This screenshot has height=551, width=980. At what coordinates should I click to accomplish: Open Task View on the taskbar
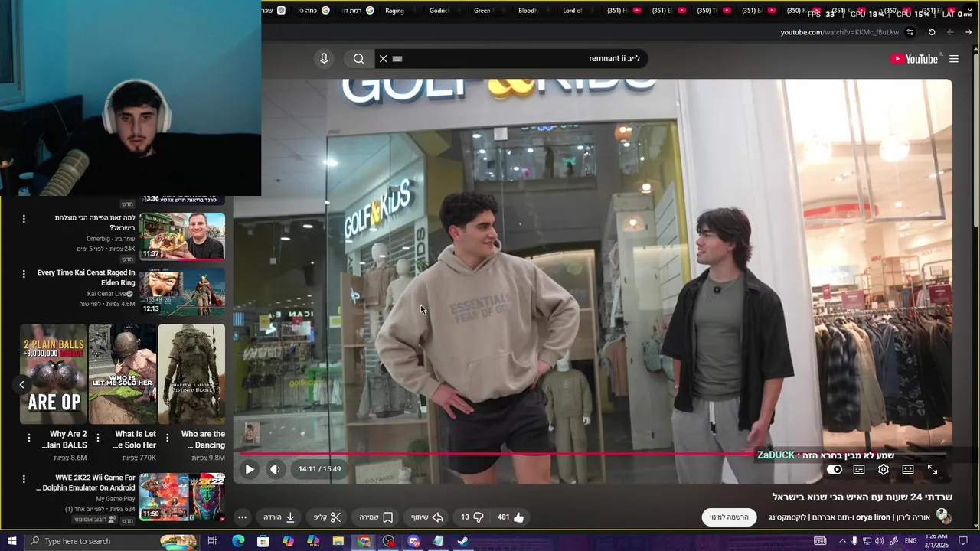coord(212,541)
